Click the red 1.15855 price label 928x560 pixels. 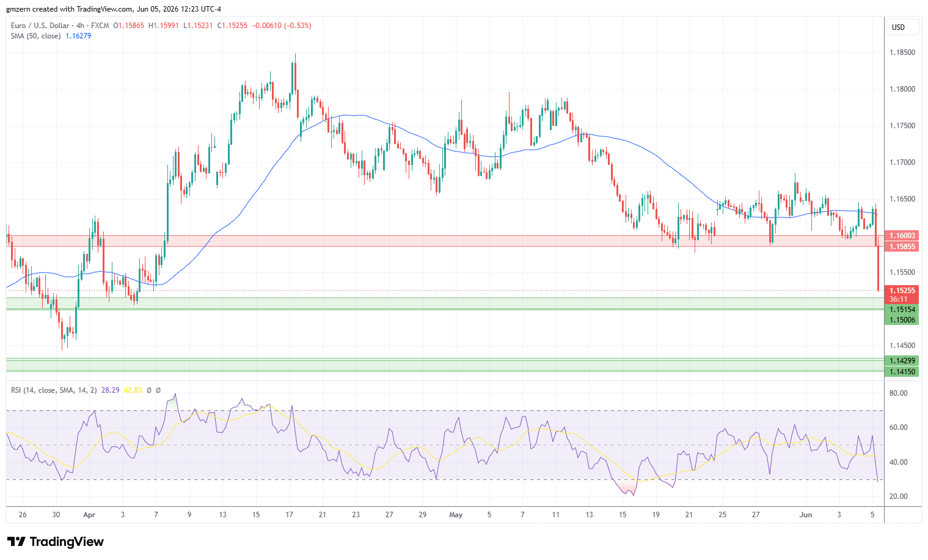click(x=902, y=247)
